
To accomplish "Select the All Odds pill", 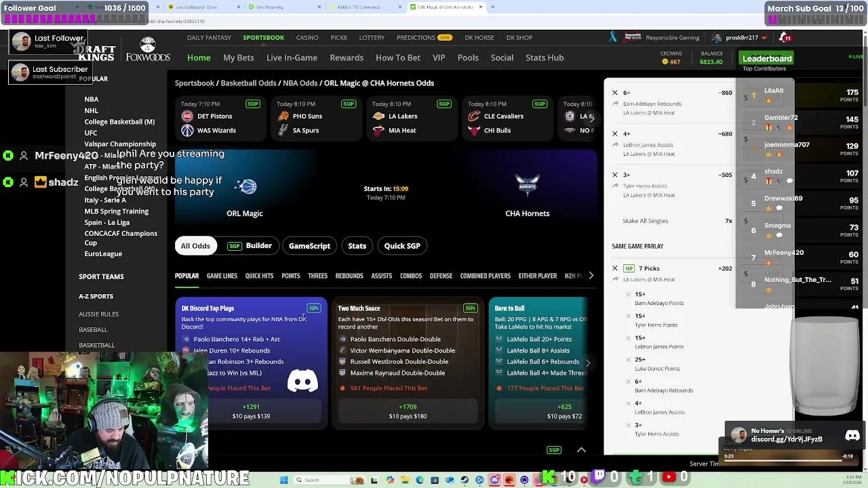I will 195,246.
